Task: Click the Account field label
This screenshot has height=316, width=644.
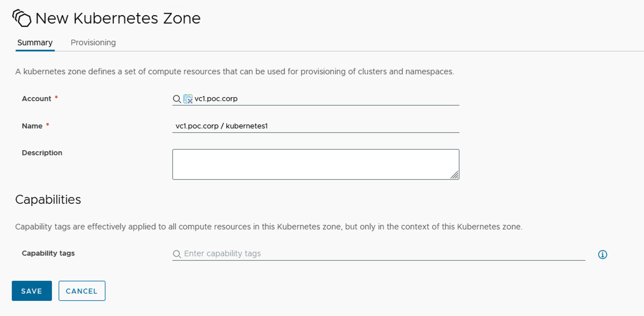Action: coord(36,99)
